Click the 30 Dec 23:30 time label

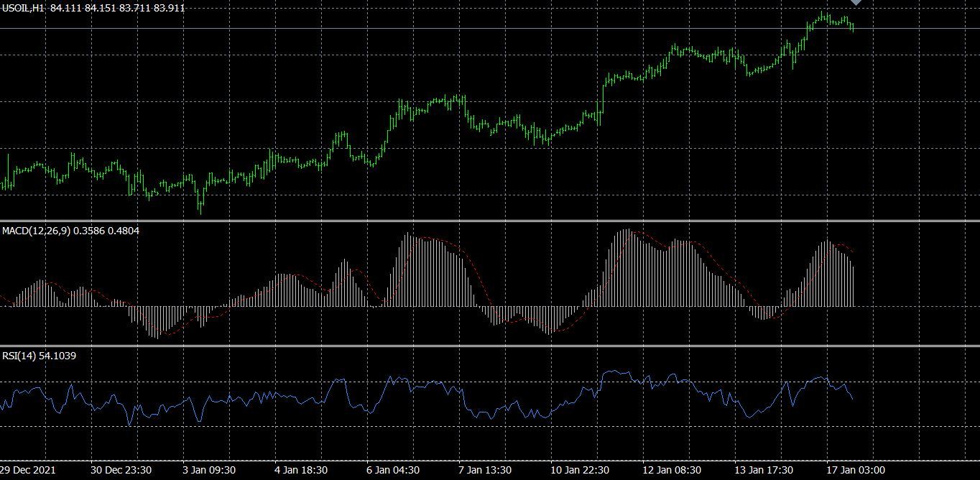pos(121,470)
